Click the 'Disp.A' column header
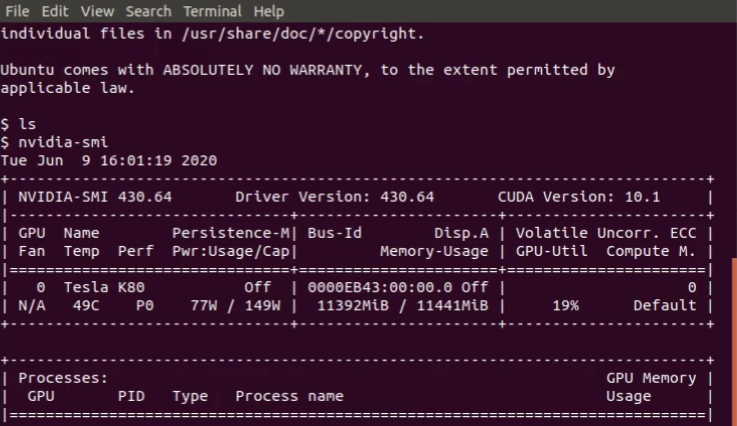Screen dimensions: 737x426 coord(461,233)
